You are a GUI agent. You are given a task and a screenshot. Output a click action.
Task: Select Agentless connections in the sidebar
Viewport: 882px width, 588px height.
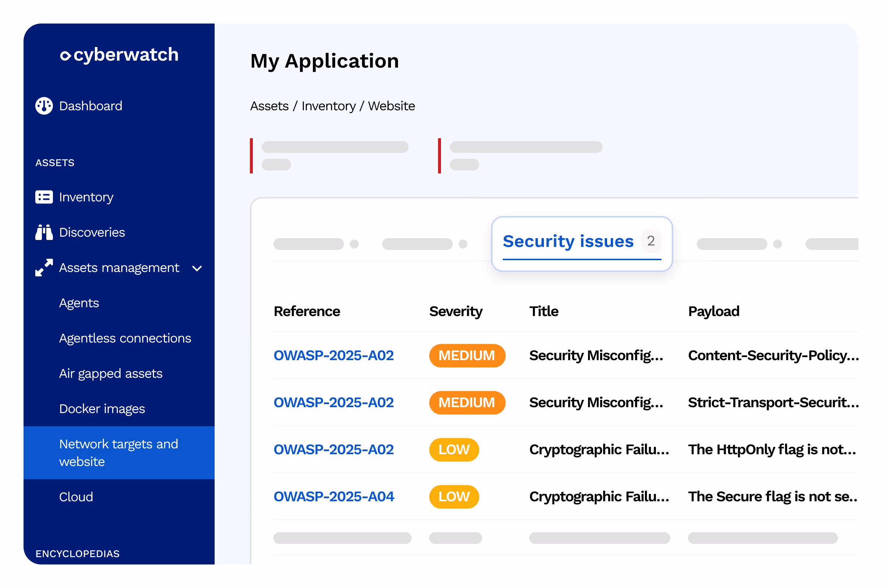click(x=125, y=338)
